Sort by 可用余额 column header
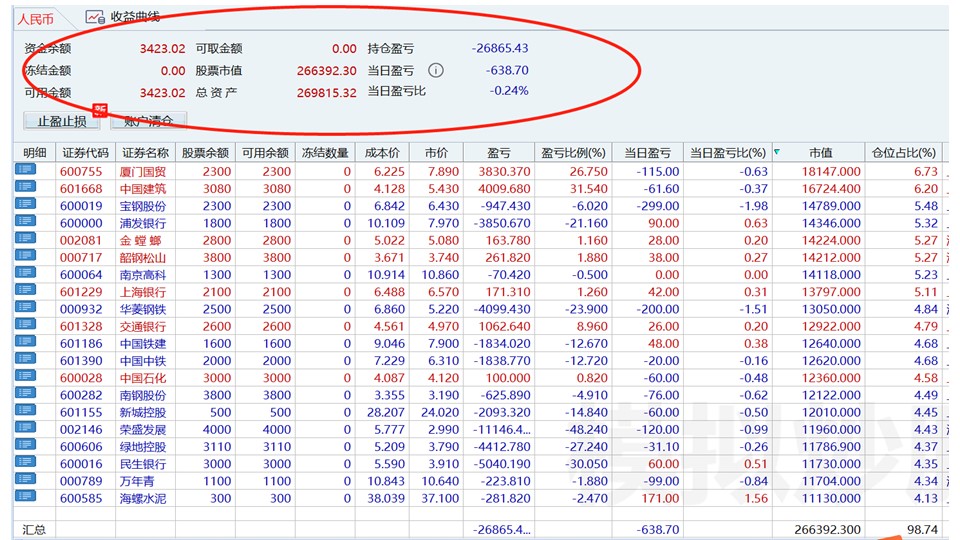Image resolution: width=960 pixels, height=540 pixels. 265,152
